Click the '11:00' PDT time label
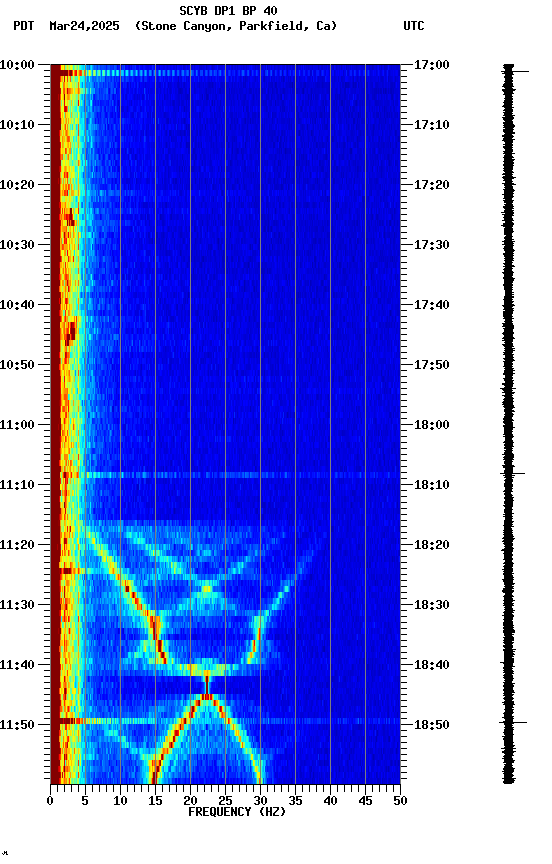Screen dimensions: 552x864 pos(17,425)
